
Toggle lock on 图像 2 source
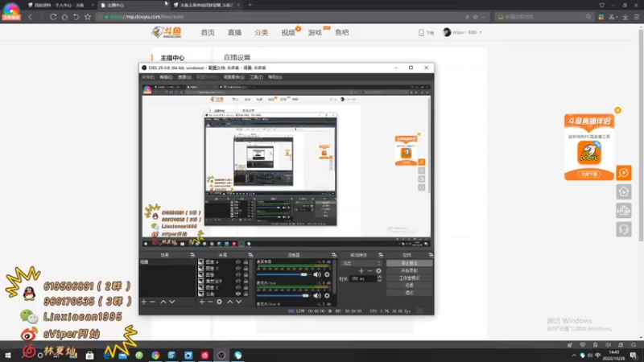pos(246,287)
